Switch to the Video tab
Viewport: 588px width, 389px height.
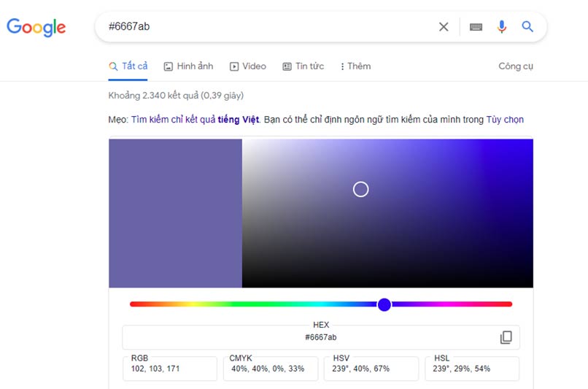pyautogui.click(x=247, y=66)
